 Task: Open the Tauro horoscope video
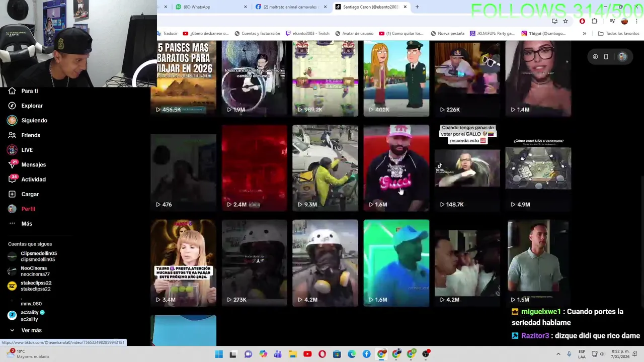(183, 263)
